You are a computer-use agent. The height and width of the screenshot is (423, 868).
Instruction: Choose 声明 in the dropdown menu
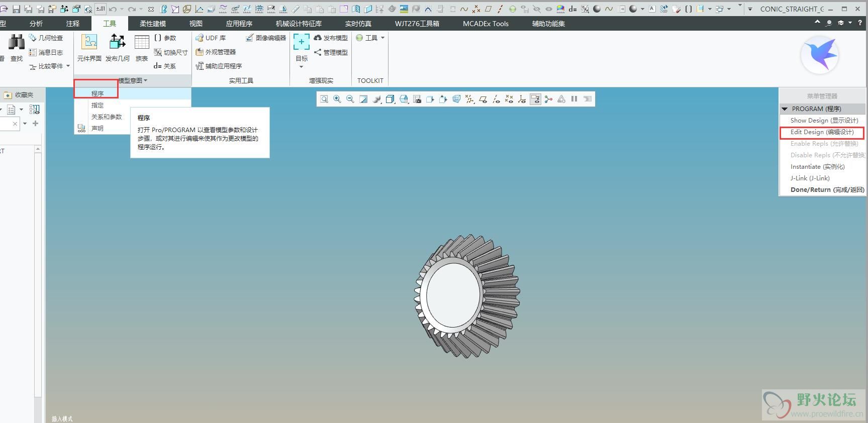point(98,128)
